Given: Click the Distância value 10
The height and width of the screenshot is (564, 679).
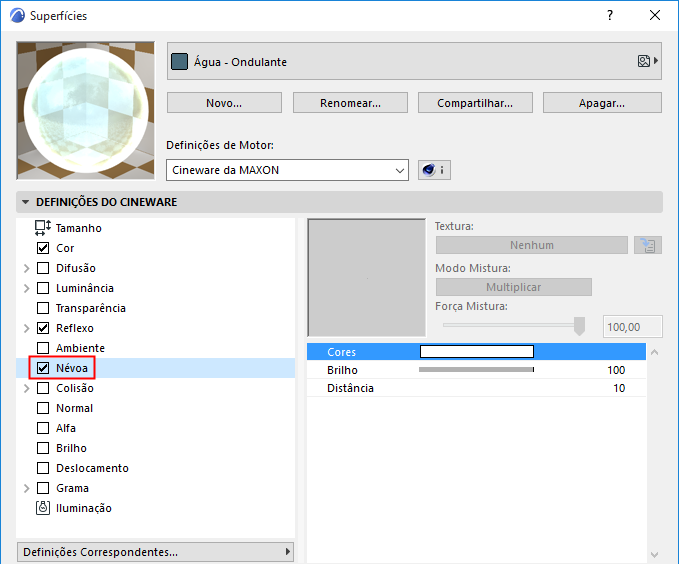Looking at the screenshot, I should [619, 388].
